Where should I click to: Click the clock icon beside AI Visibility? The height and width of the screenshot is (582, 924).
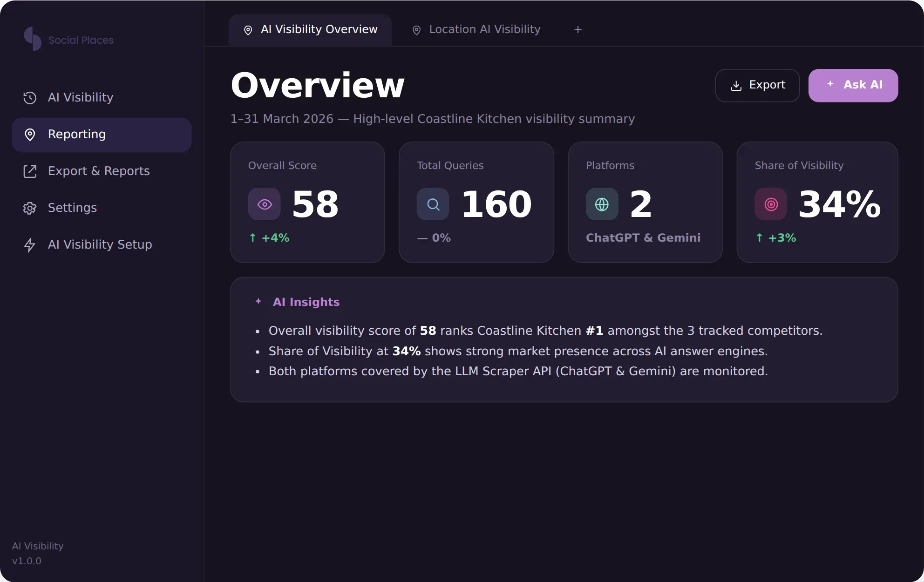pyautogui.click(x=30, y=97)
